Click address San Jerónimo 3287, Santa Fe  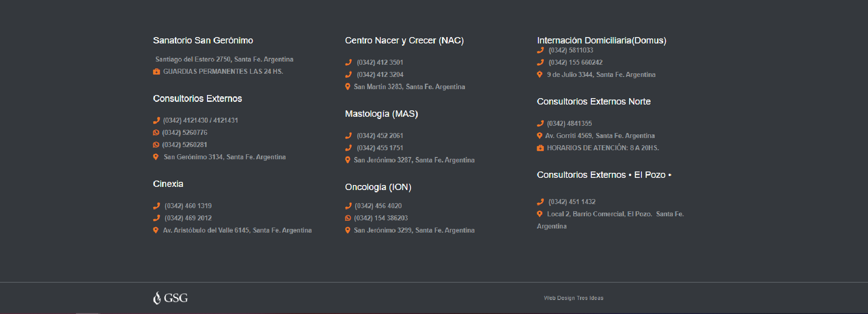tap(414, 160)
